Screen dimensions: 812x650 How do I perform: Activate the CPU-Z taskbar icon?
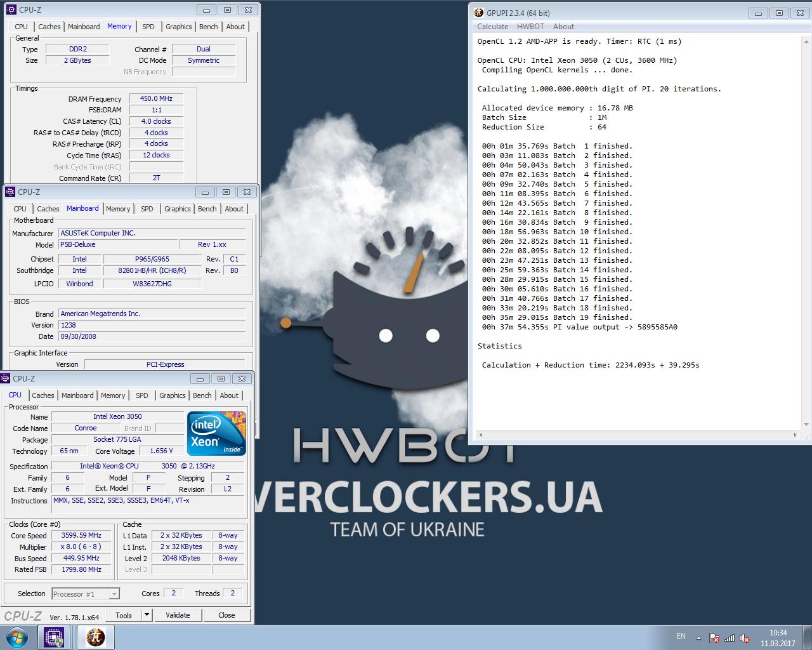[x=55, y=637]
